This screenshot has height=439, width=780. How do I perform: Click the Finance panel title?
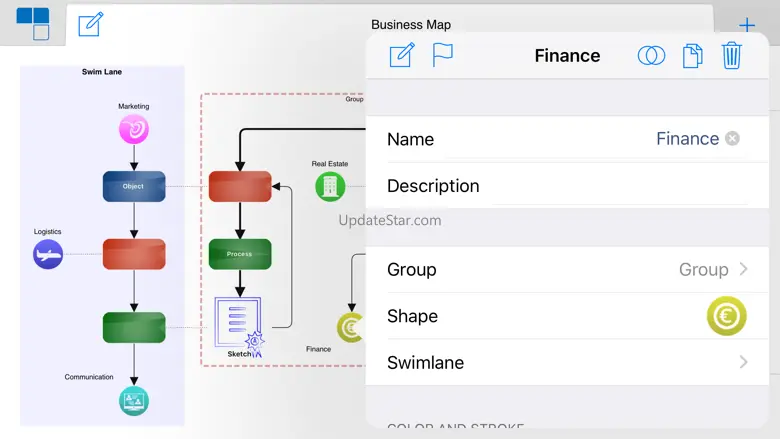click(x=567, y=55)
